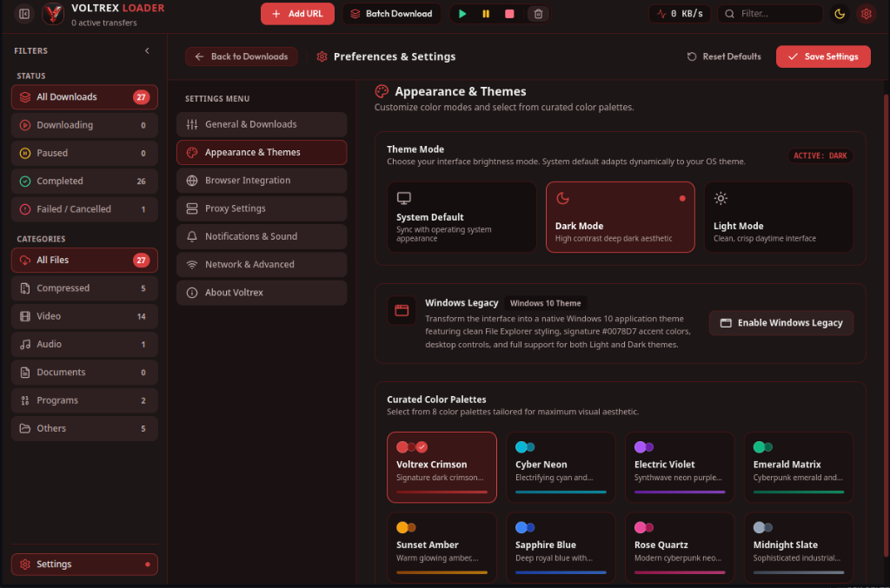Choose Electric Violet palette

(680, 467)
